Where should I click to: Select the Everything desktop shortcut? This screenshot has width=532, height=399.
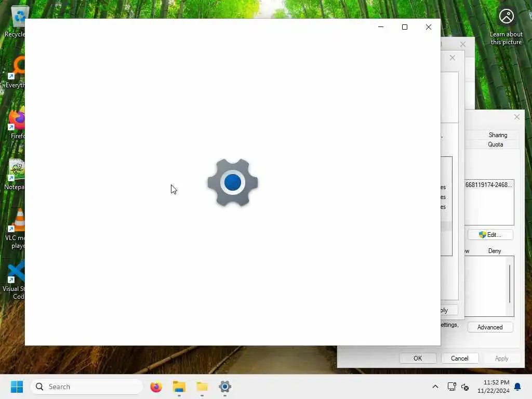pos(15,73)
